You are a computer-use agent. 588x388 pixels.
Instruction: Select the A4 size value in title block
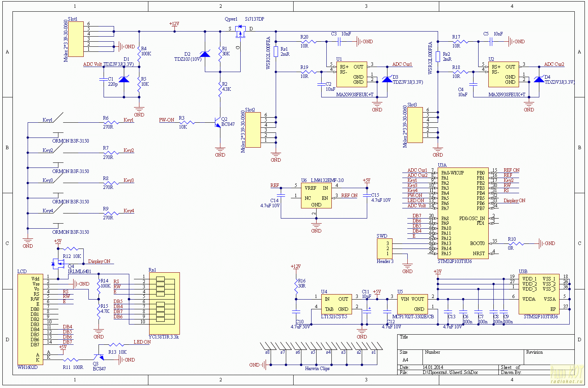pyautogui.click(x=405, y=360)
